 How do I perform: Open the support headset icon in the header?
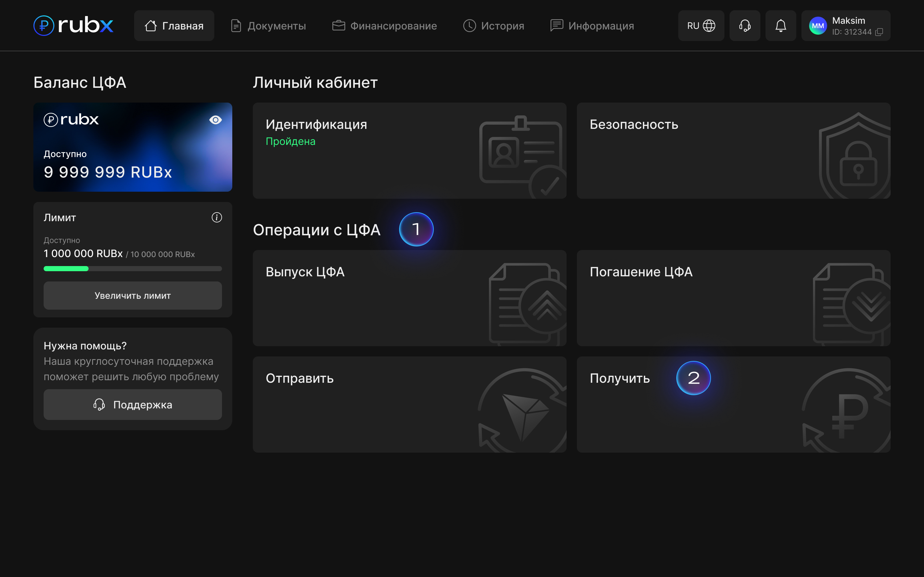tap(745, 26)
